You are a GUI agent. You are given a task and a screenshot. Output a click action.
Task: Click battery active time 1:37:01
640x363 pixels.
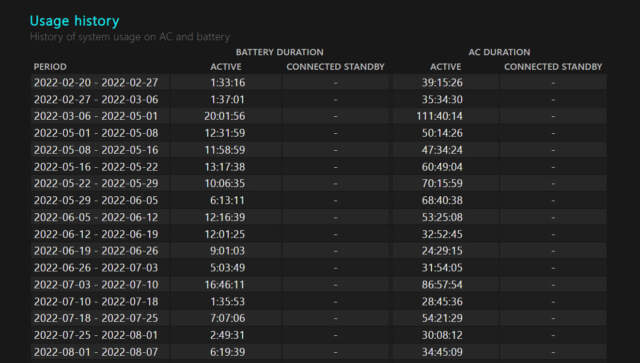click(228, 100)
